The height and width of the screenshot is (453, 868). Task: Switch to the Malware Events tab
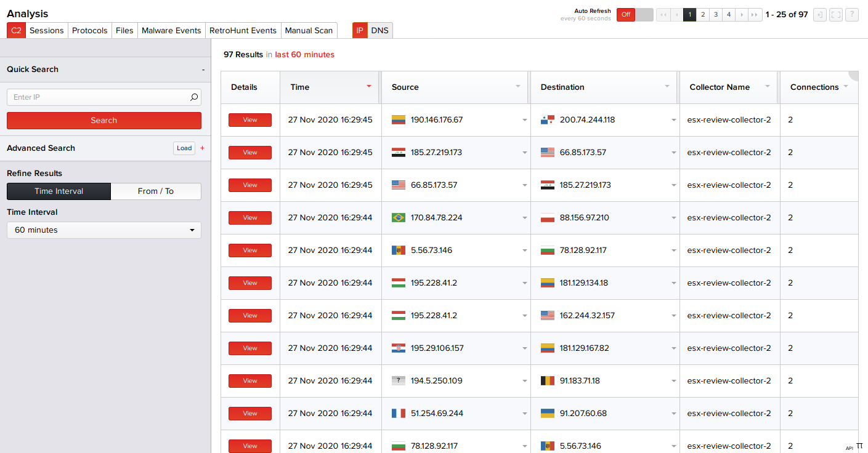click(x=171, y=30)
